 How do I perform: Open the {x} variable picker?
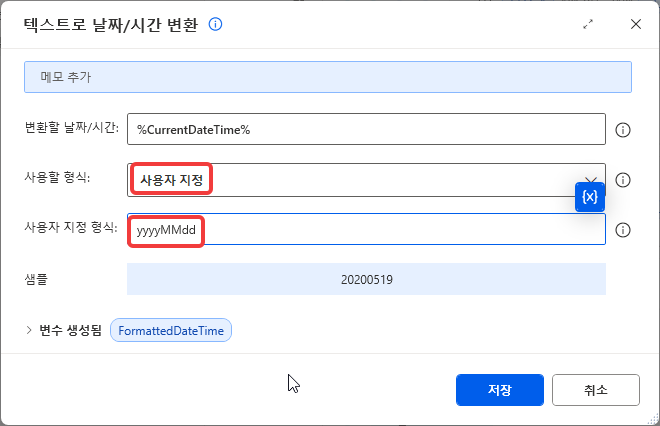590,197
